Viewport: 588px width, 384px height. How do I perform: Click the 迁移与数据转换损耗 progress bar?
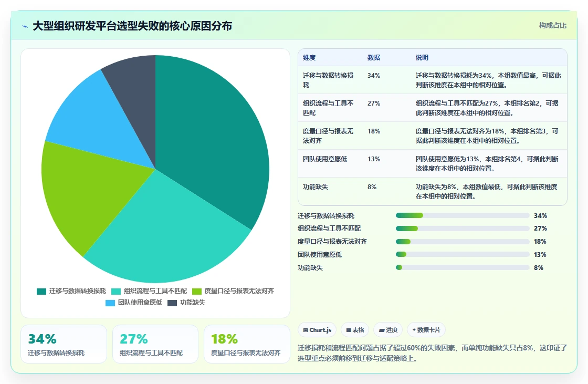pos(463,215)
